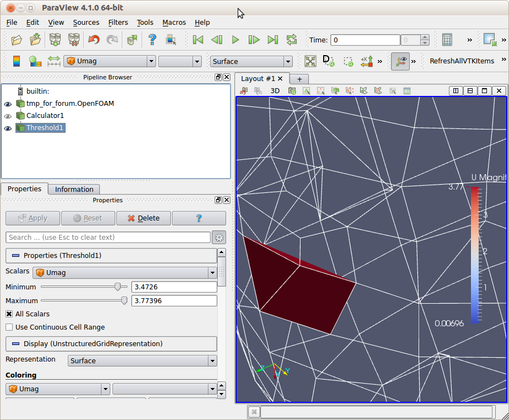The height and width of the screenshot is (420, 509).
Task: Play the animation
Action: click(235, 40)
